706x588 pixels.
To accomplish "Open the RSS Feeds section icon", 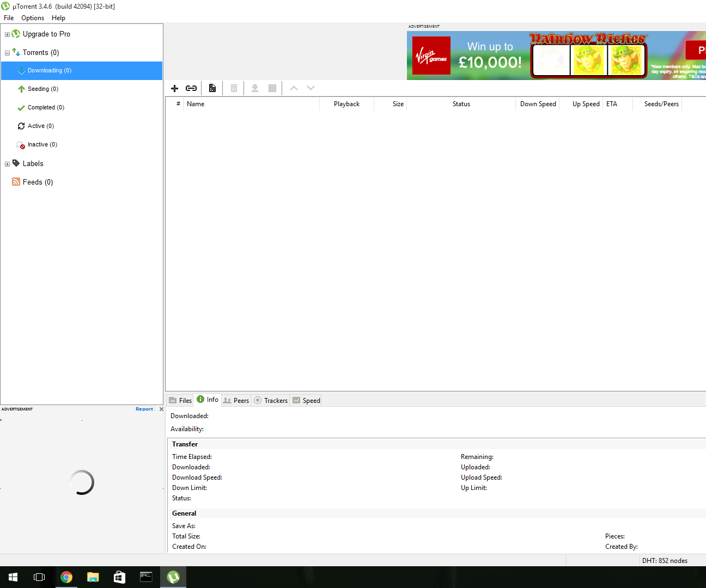I will point(16,181).
